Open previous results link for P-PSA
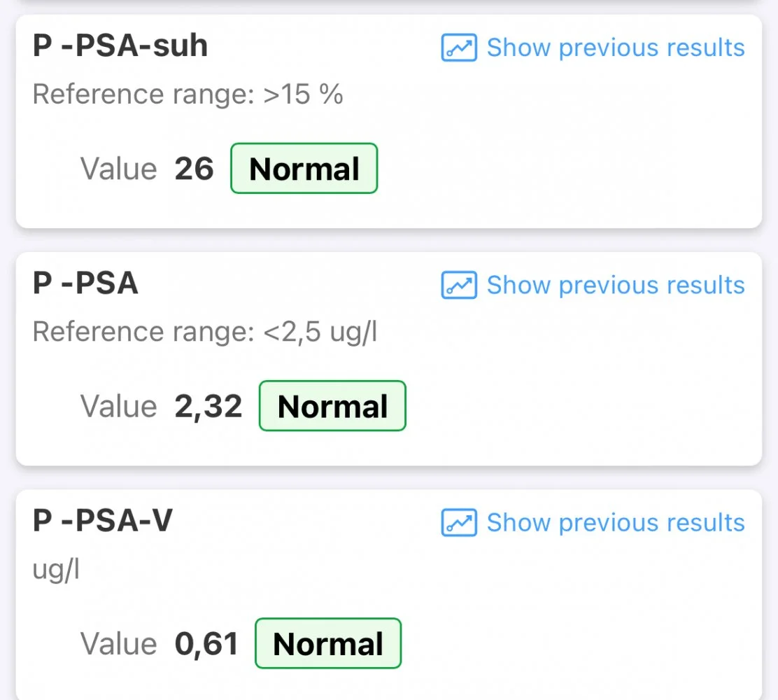Image resolution: width=778 pixels, height=700 pixels. click(x=615, y=285)
